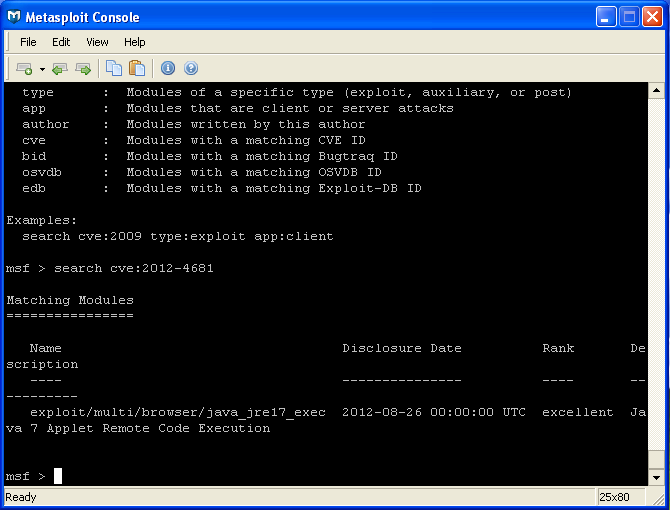Minimize the Metasploit Console window
Viewport: 670px width, 510px height.
pos(606,17)
